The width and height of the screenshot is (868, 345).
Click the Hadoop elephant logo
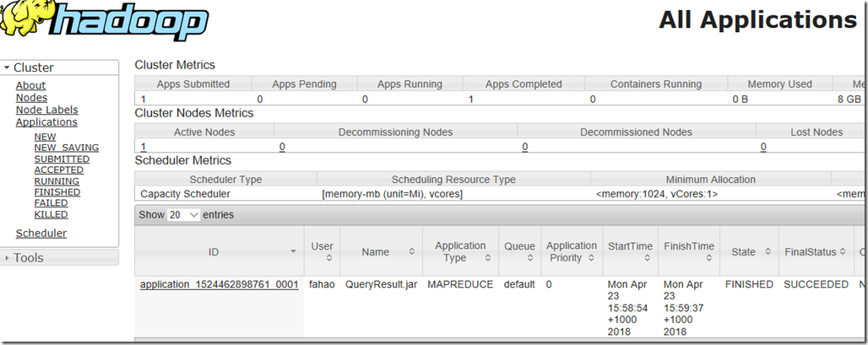pos(104,20)
